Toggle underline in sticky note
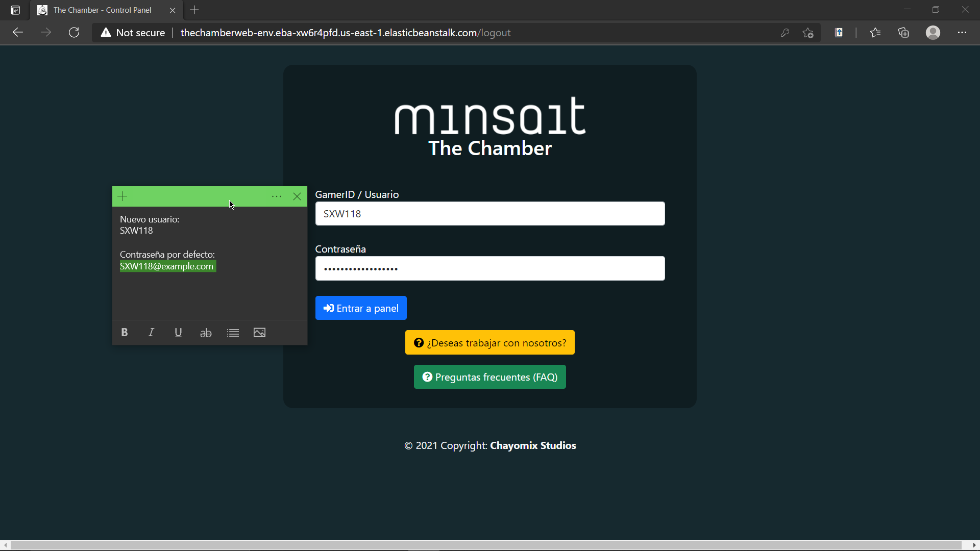 point(178,333)
